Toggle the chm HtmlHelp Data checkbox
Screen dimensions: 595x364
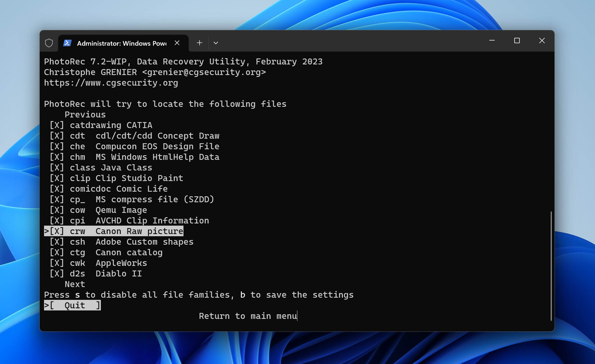[57, 157]
